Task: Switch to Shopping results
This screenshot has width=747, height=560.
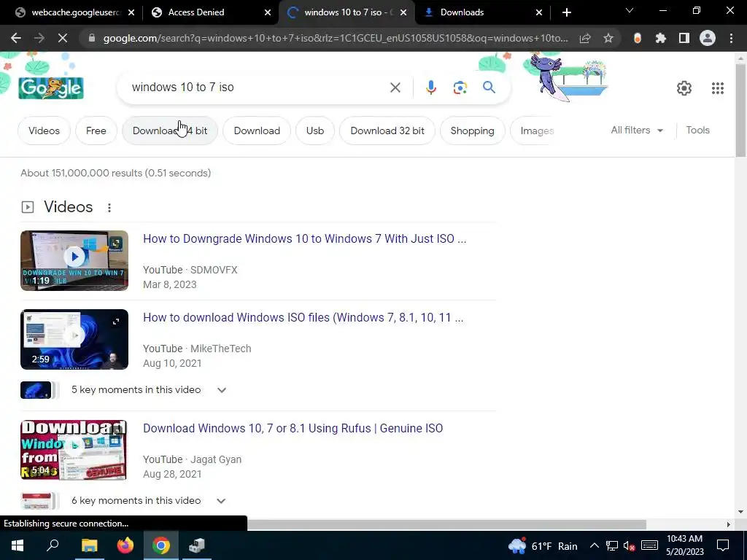Action: tap(472, 131)
